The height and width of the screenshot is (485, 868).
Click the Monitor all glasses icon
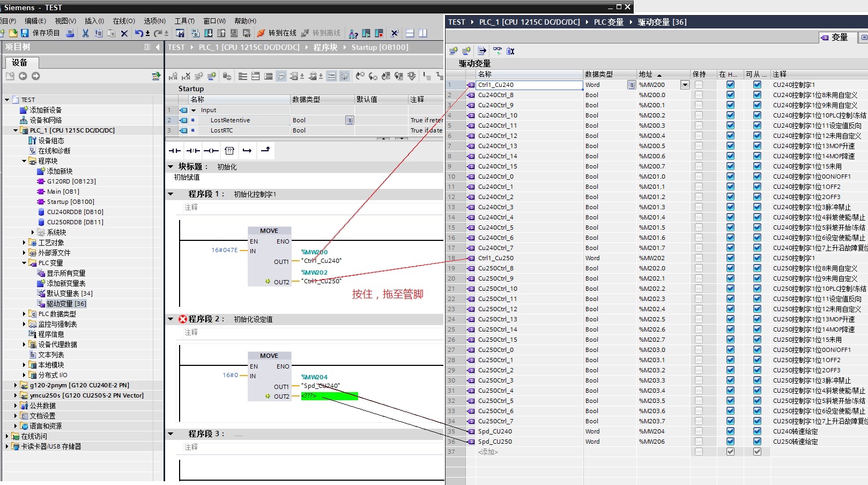498,51
